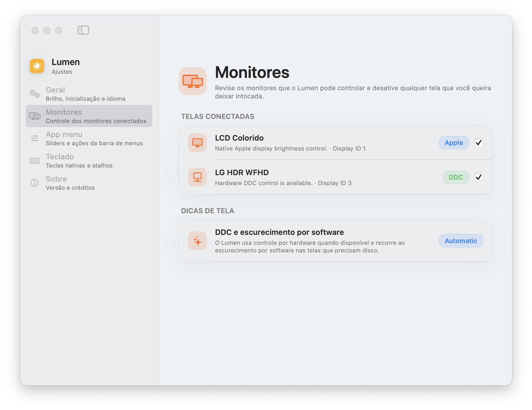Open the App menu settings section
532x410 pixels.
point(89,138)
